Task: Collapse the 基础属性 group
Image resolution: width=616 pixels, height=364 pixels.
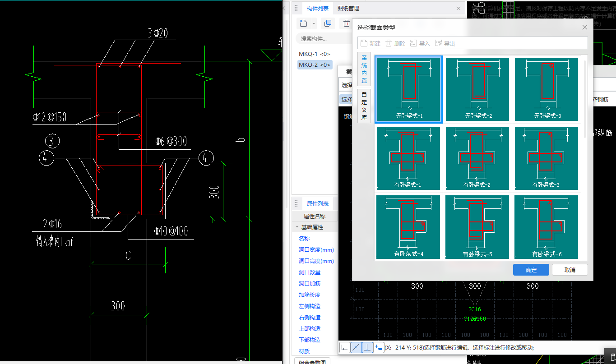Action: tap(297, 227)
